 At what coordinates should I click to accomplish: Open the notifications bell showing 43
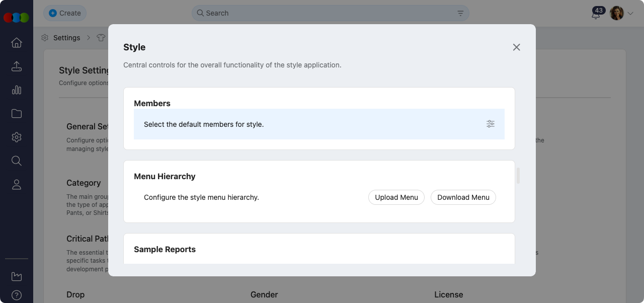(x=596, y=14)
